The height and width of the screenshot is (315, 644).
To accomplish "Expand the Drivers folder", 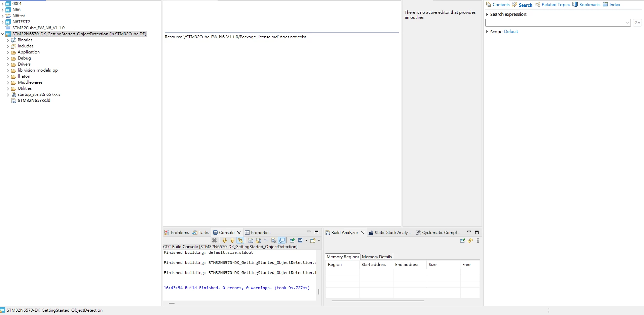I will (8, 65).
